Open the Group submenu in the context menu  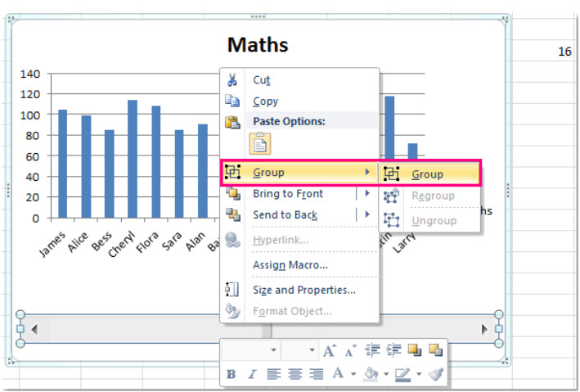coord(299,173)
